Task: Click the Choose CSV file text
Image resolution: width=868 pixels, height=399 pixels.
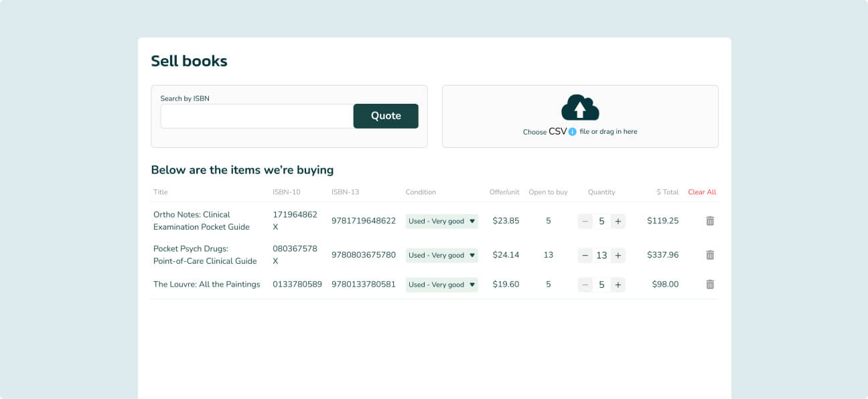Action: 544,132
